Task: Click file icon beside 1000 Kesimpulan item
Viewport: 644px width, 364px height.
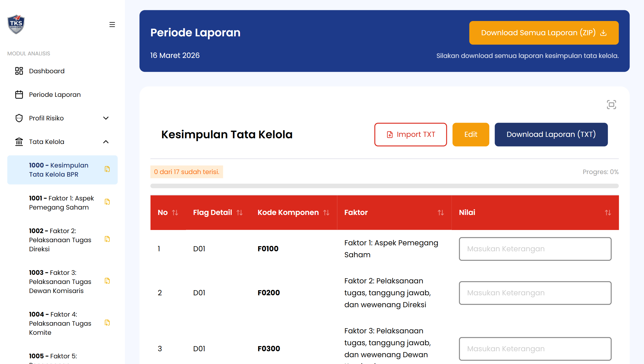Action: [107, 169]
